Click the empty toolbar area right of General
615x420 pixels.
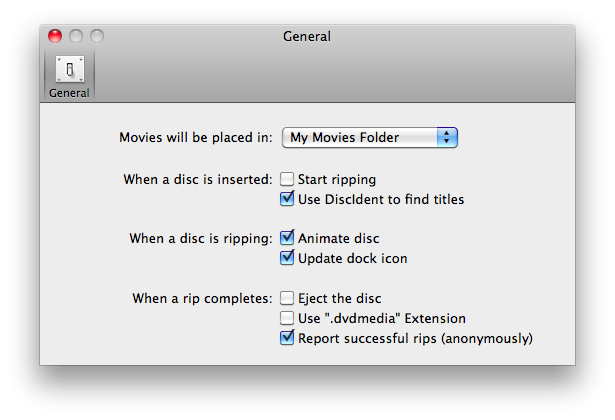(x=333, y=75)
